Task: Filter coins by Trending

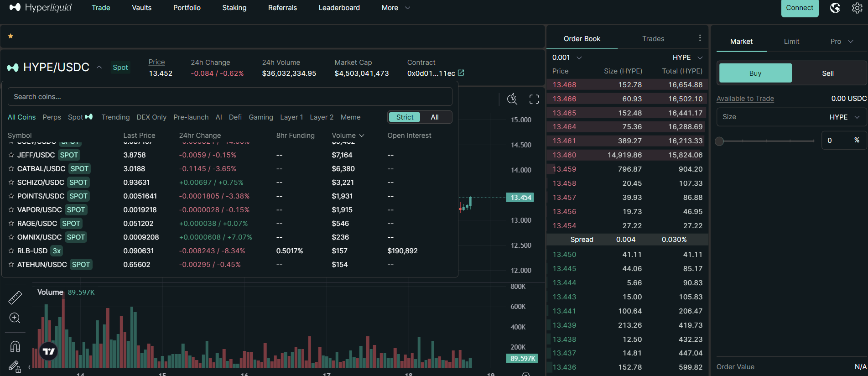Action: click(x=115, y=117)
